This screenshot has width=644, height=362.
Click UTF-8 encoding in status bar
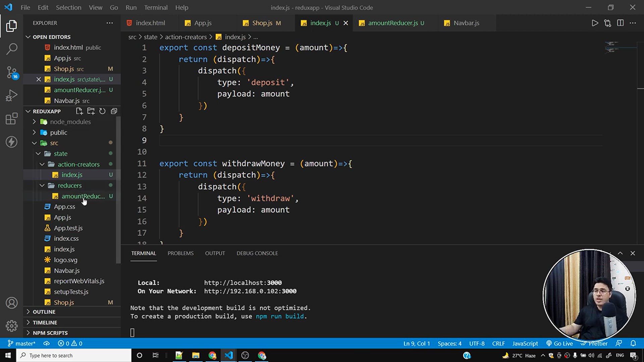pyautogui.click(x=477, y=343)
